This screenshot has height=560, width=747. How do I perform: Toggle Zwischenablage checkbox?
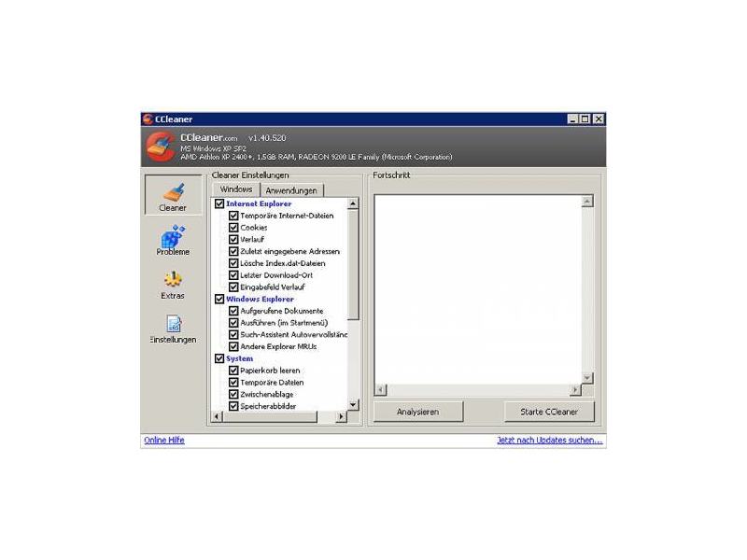233,394
